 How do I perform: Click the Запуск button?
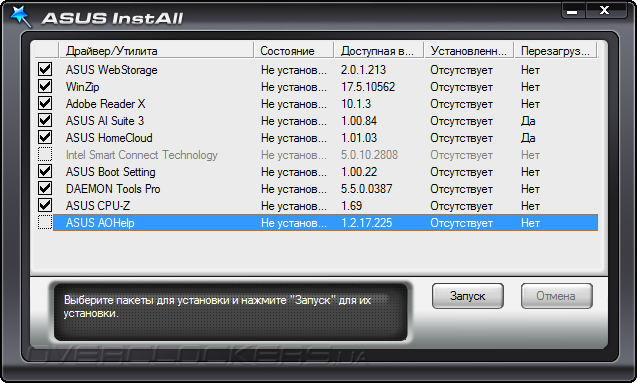pyautogui.click(x=468, y=296)
